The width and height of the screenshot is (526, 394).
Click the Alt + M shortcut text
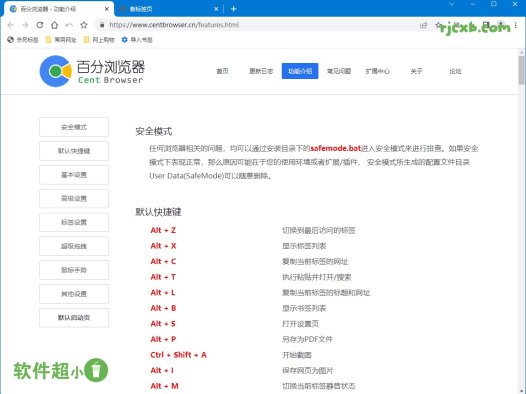coord(164,386)
